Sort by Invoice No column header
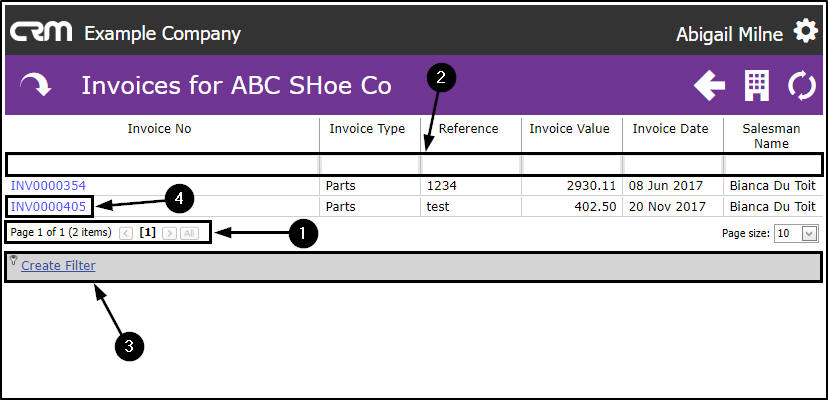828x400 pixels. [159, 129]
